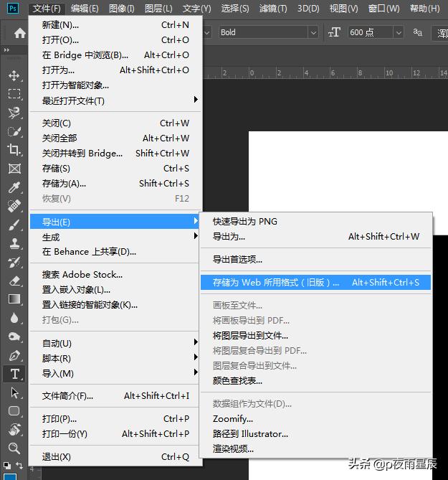This screenshot has width=448, height=480.
Task: Choose 新建(N)... from File menu
Action: tap(115, 25)
